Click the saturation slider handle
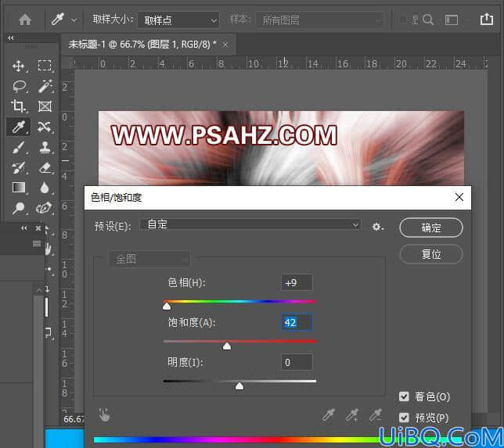Screen dimensions: 504x448 tap(227, 346)
